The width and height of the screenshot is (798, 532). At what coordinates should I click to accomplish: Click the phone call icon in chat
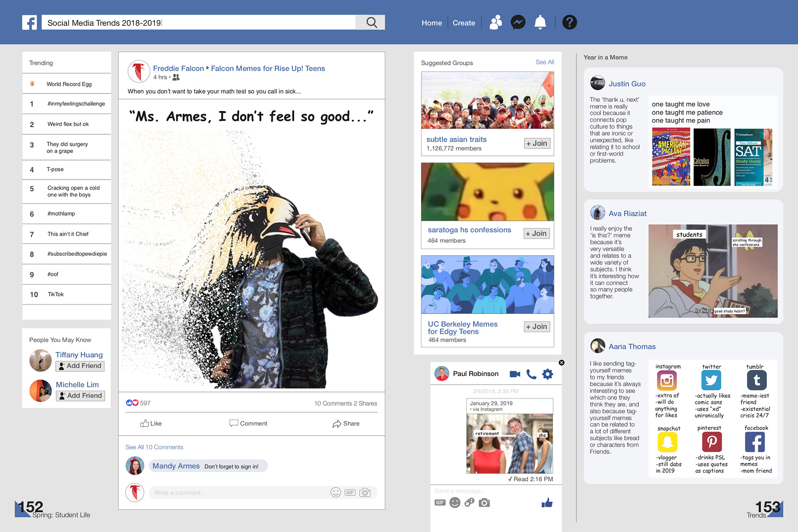(x=531, y=374)
